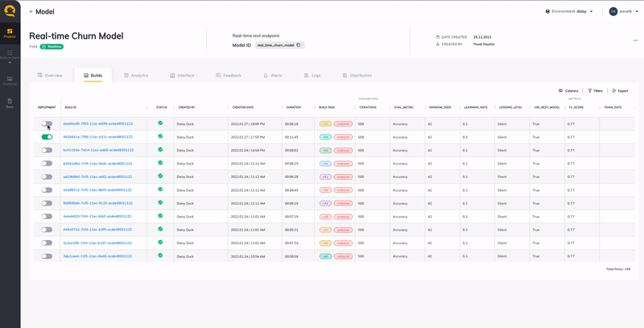Enable deployment toggle for build dadd4cd5
Image resolution: width=644 pixels, height=328 pixels.
(x=47, y=124)
